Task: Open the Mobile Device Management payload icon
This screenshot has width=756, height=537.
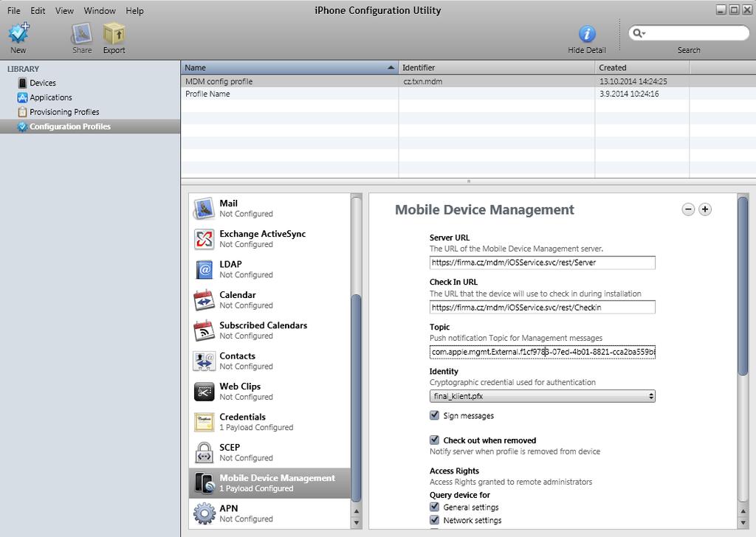Action: click(x=204, y=483)
